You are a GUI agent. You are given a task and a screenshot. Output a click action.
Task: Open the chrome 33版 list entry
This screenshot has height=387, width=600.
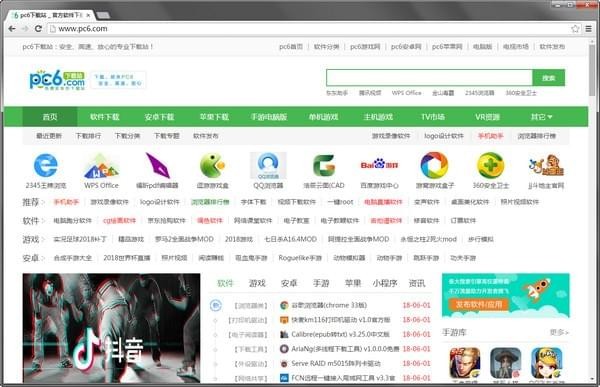point(329,305)
